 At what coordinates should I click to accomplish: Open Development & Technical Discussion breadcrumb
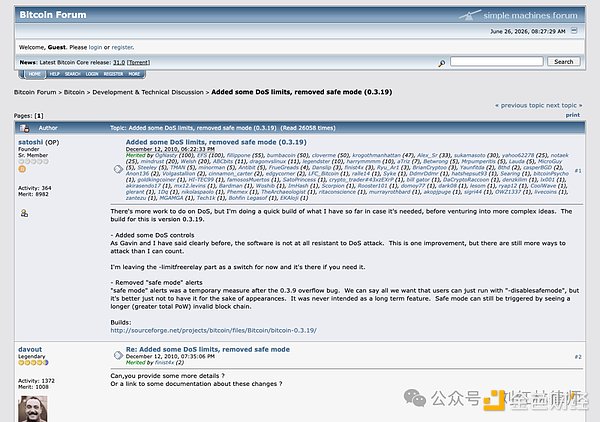[x=148, y=92]
